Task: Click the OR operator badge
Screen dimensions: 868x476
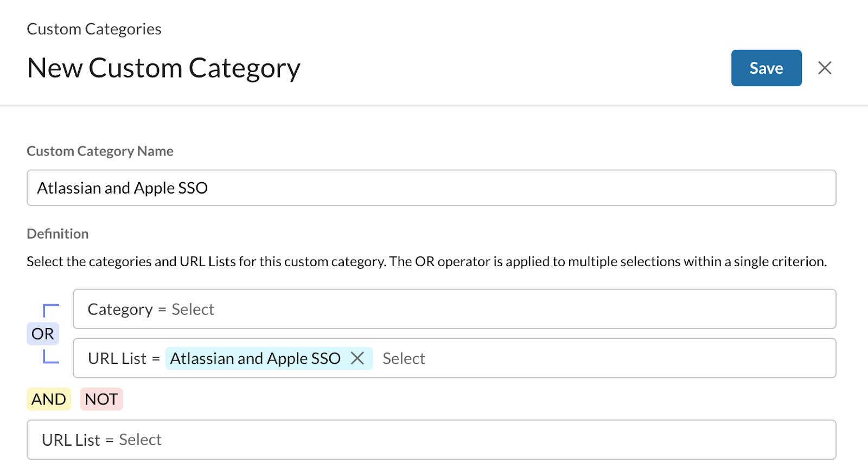Action: 43,333
